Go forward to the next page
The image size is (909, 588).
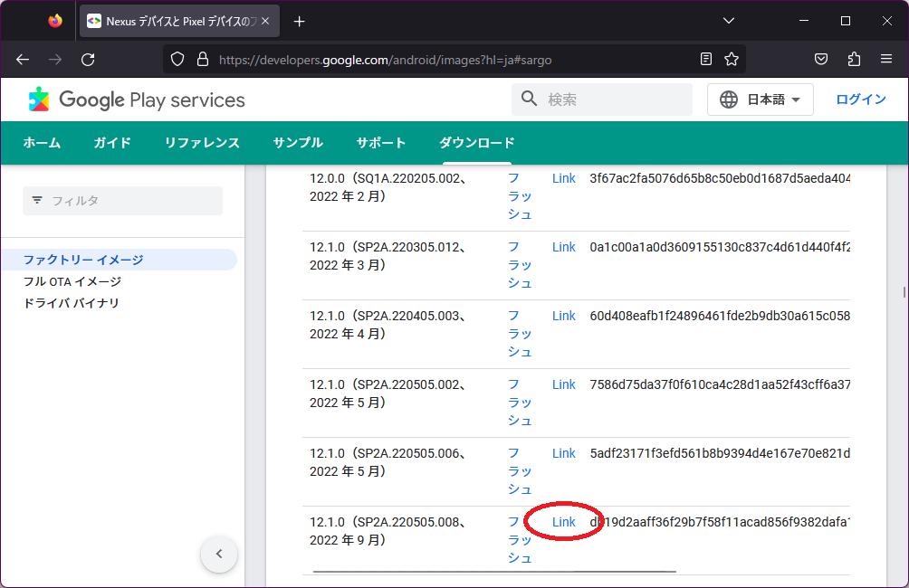(x=55, y=59)
